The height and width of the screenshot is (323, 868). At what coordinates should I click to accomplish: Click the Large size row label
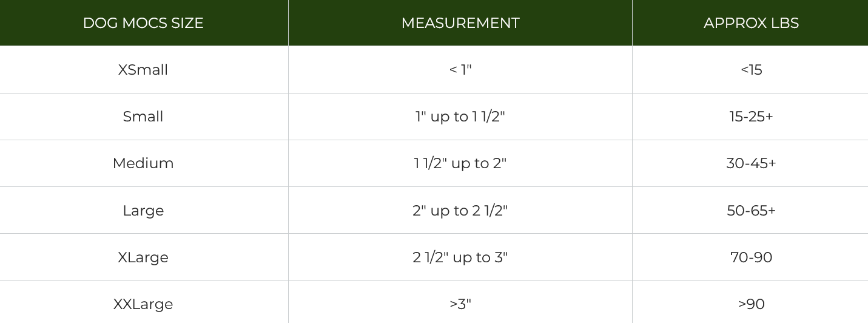[x=143, y=211]
